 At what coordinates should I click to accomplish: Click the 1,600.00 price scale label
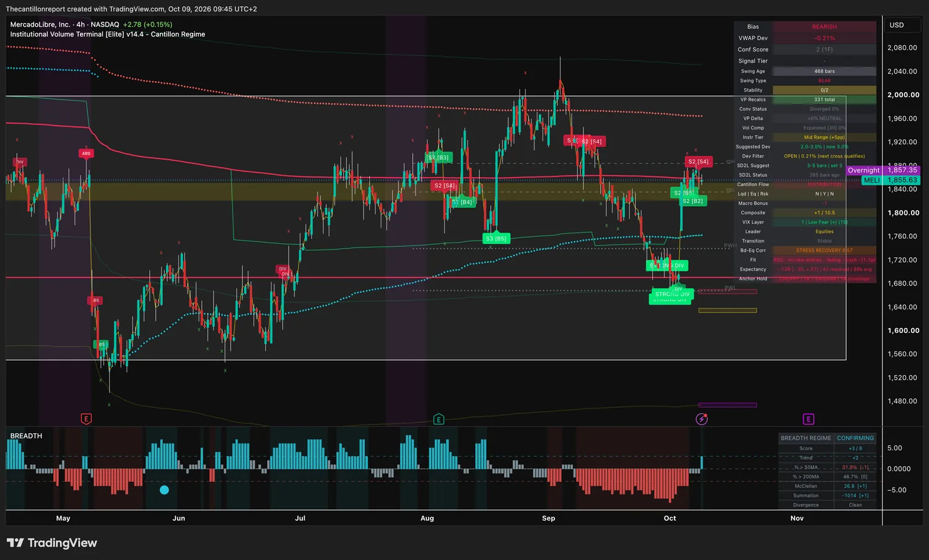point(903,330)
